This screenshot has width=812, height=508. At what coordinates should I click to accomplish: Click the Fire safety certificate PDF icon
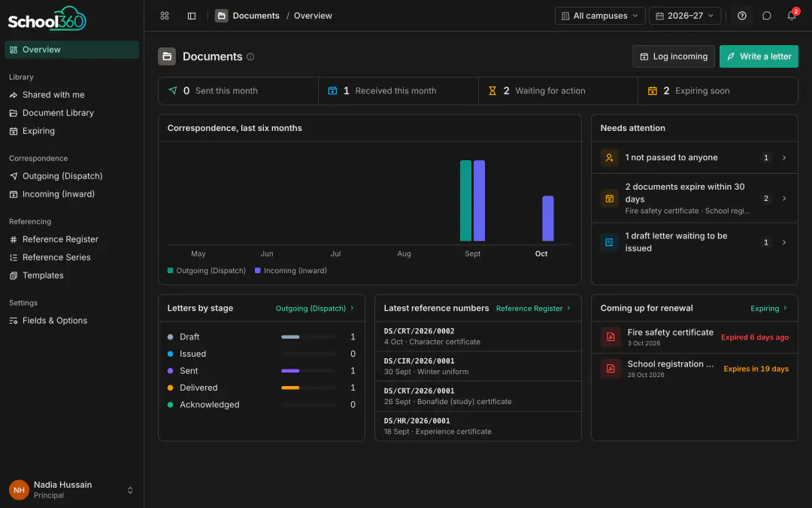[611, 337]
